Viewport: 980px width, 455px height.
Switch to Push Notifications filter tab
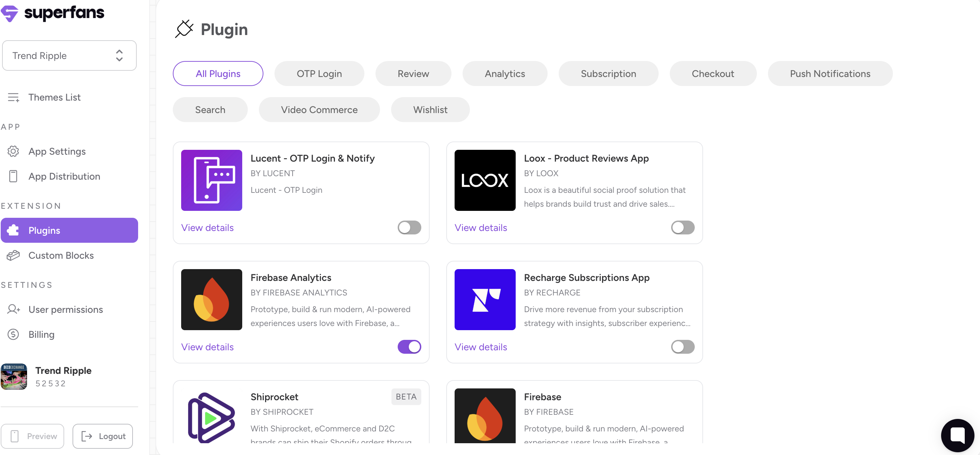830,74
